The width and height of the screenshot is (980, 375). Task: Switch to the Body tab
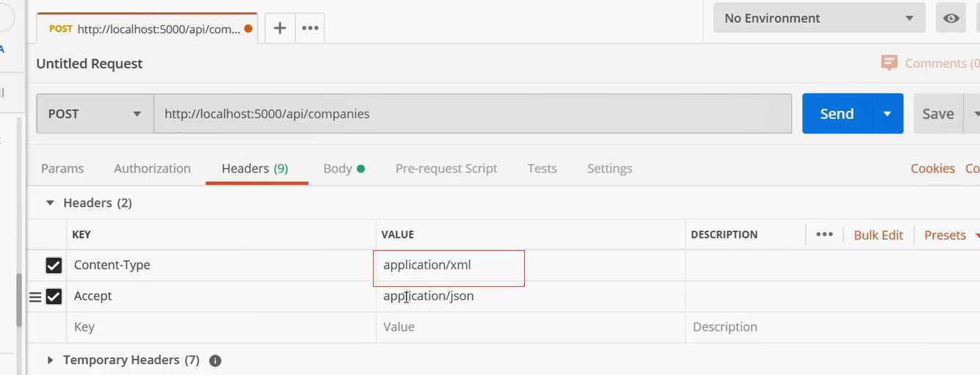pos(344,168)
